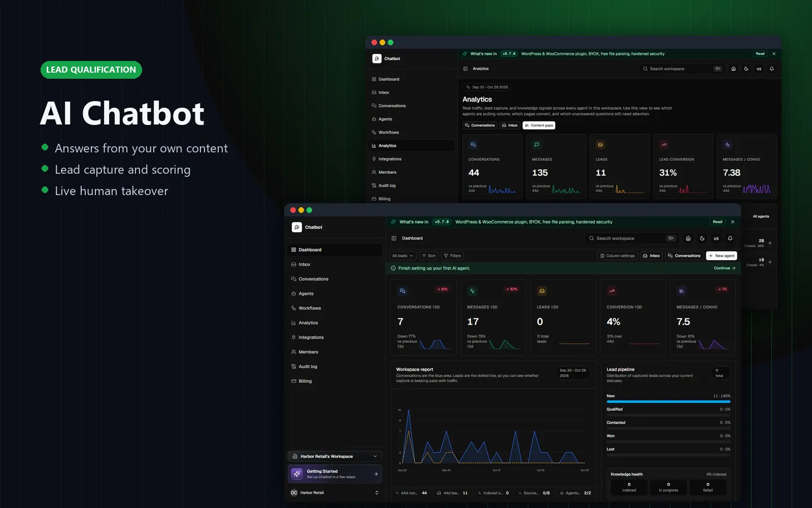812x508 pixels.
Task: Click the Getting Started sparkle icon
Action: coord(297,474)
